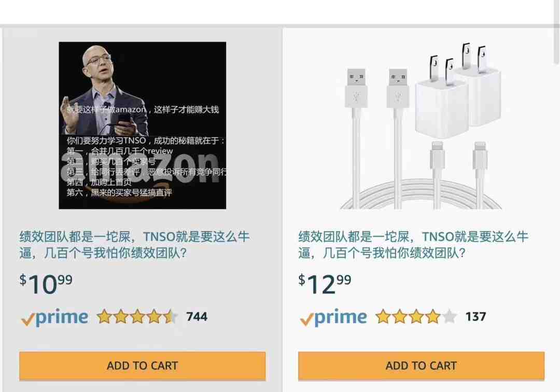560x392 pixels.
Task: Click the left product image with Amazon logo
Action: click(143, 125)
